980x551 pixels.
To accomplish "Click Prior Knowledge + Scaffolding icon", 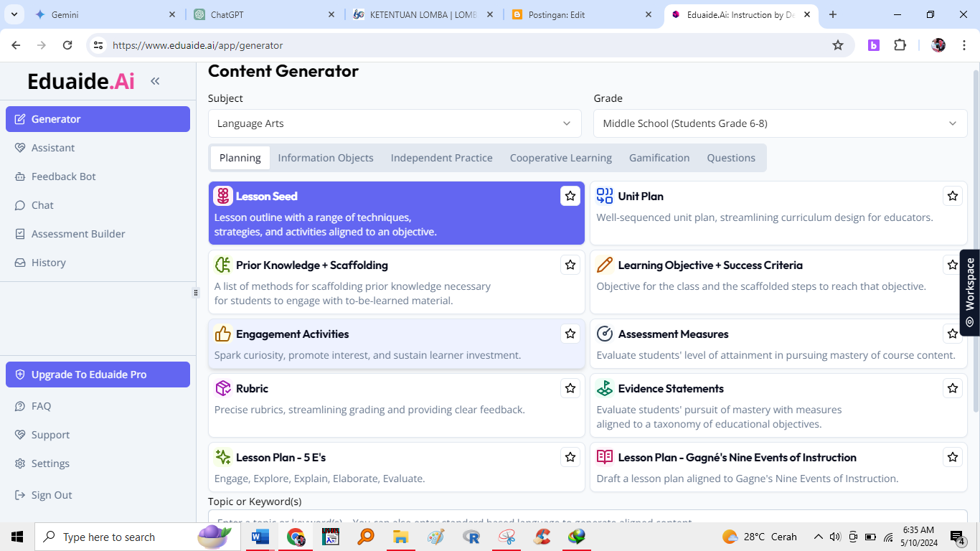I will click(223, 265).
